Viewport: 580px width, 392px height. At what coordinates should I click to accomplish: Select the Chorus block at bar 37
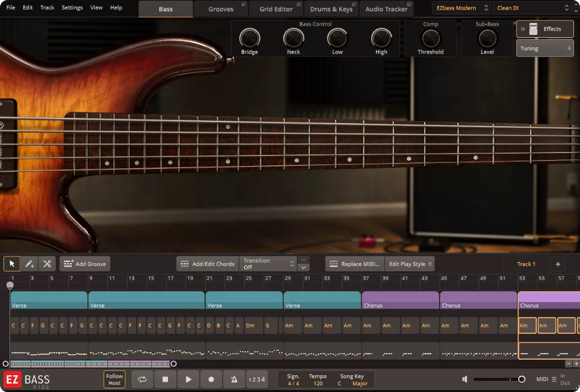click(401, 300)
